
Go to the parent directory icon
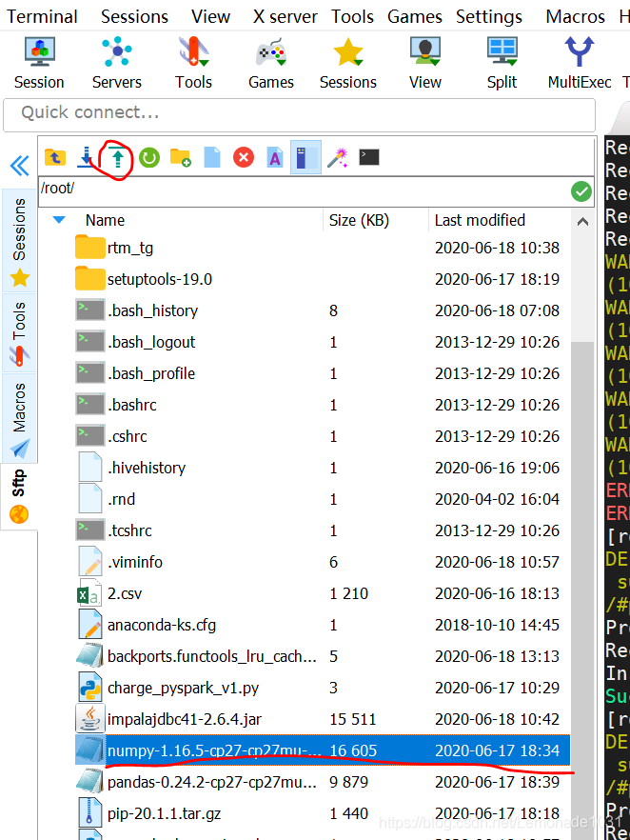pyautogui.click(x=54, y=157)
